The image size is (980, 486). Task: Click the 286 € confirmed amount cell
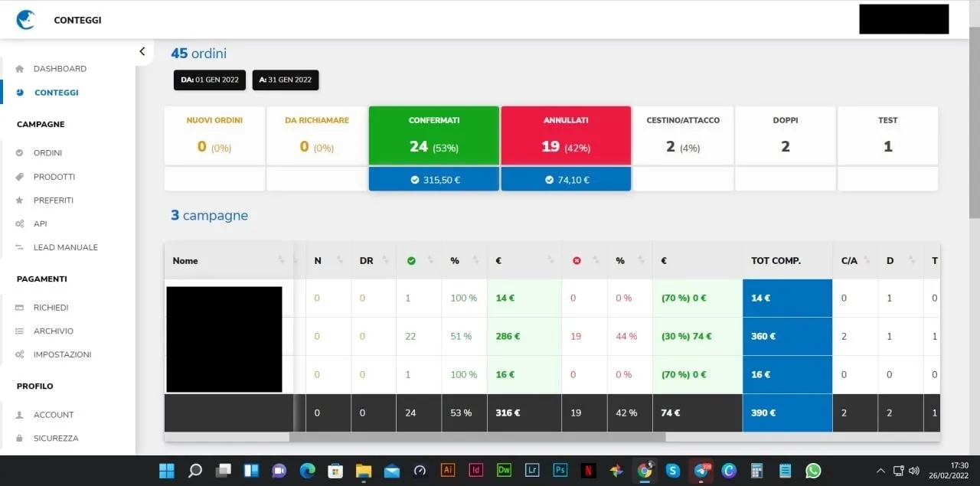pos(524,337)
